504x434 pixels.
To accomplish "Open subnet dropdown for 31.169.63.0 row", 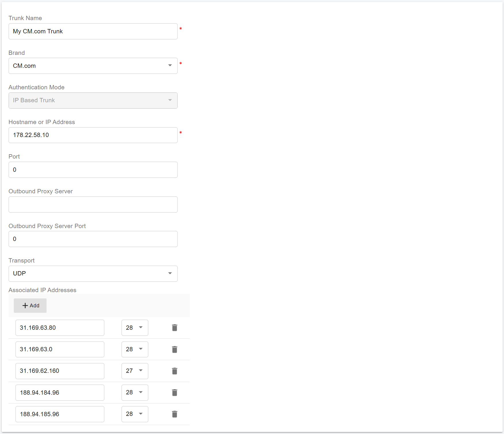I will tap(135, 349).
